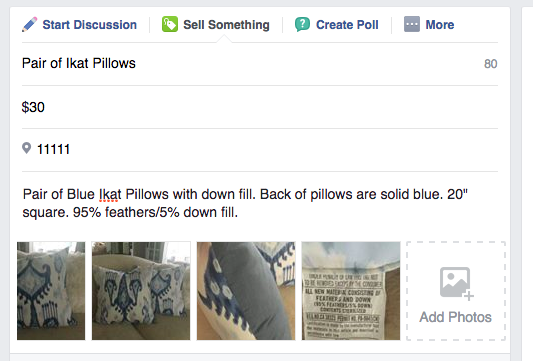
Task: Edit the 11111 zip code field
Action: (260, 149)
